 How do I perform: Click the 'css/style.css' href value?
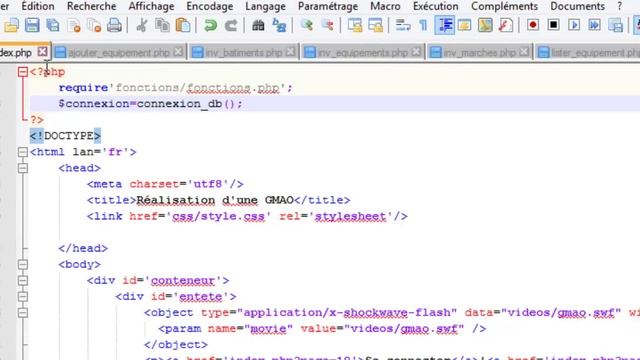(218, 216)
